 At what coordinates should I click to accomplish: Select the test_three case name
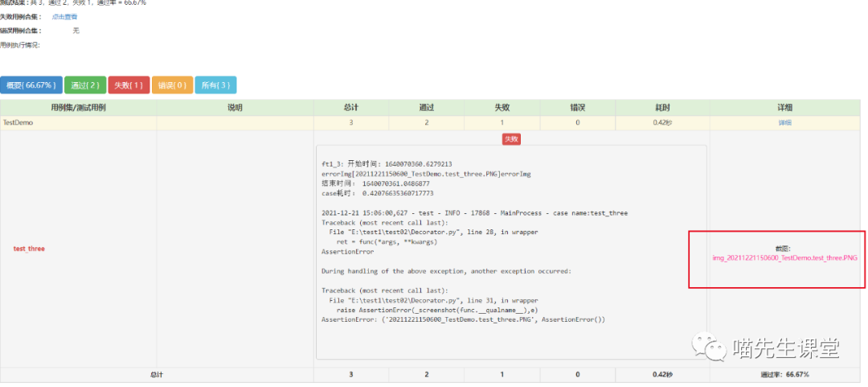tap(29, 249)
